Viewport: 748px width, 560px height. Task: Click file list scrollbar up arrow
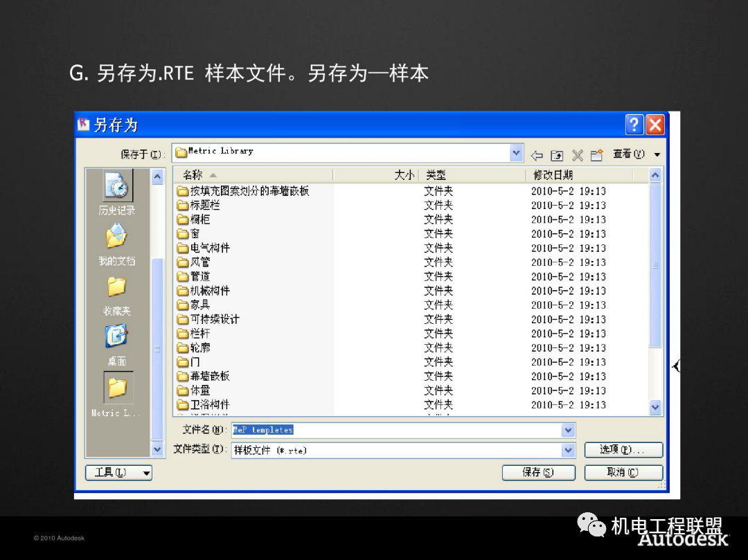[x=655, y=175]
